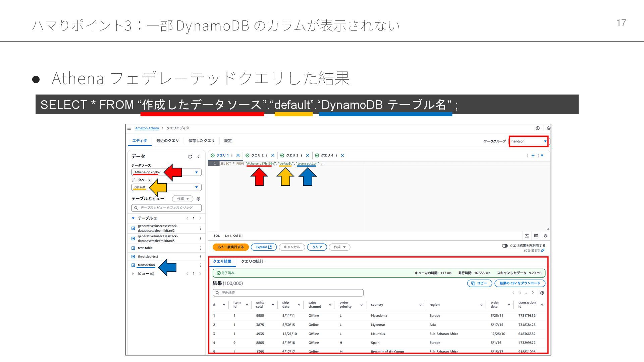Toggle reuse query results switch
This screenshot has height=362, width=644.
pyautogui.click(x=504, y=246)
